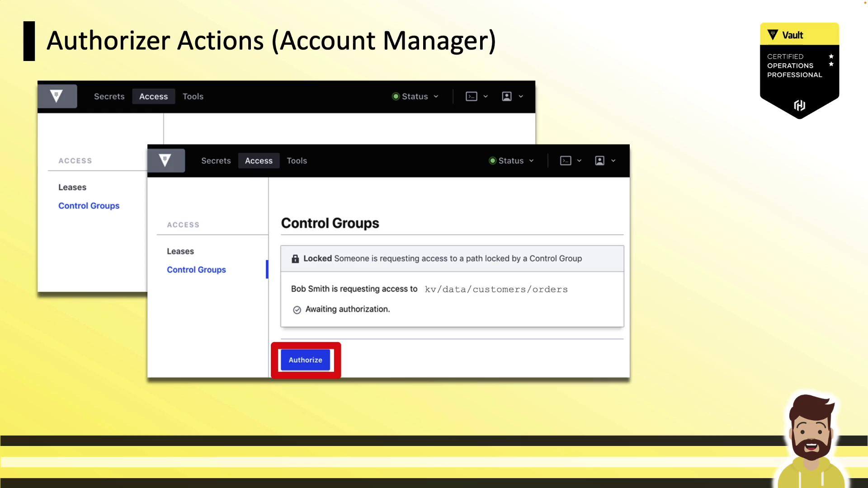Open the console icon in the back window

472,97
